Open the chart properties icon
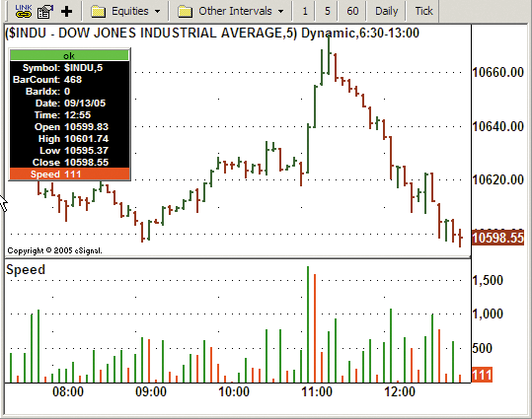 click(x=45, y=12)
